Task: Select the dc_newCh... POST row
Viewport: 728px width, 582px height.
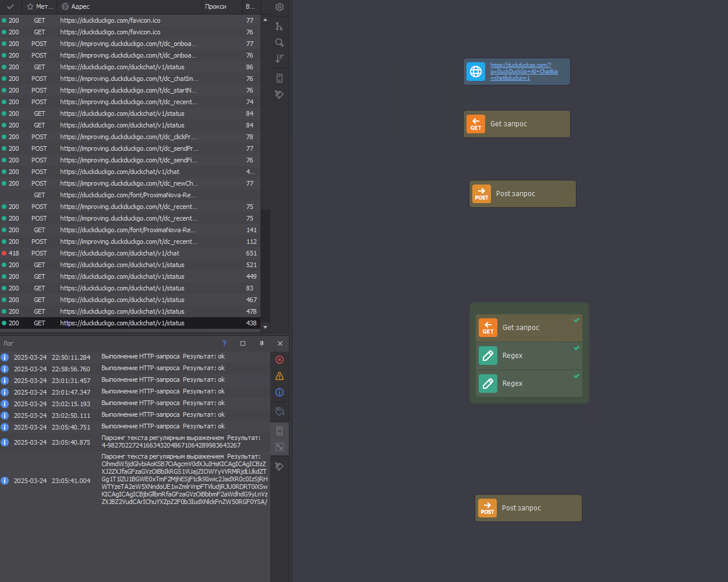Action: [130, 183]
